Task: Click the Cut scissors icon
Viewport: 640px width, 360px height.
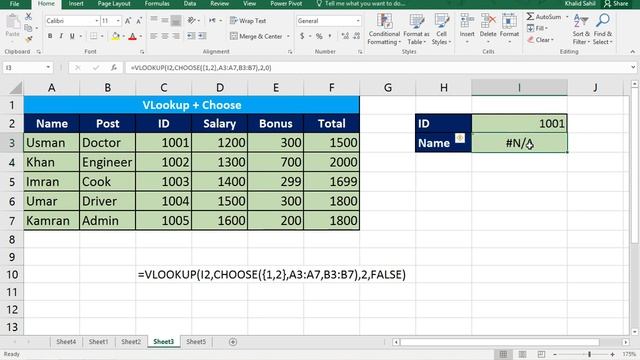Action: [28, 17]
